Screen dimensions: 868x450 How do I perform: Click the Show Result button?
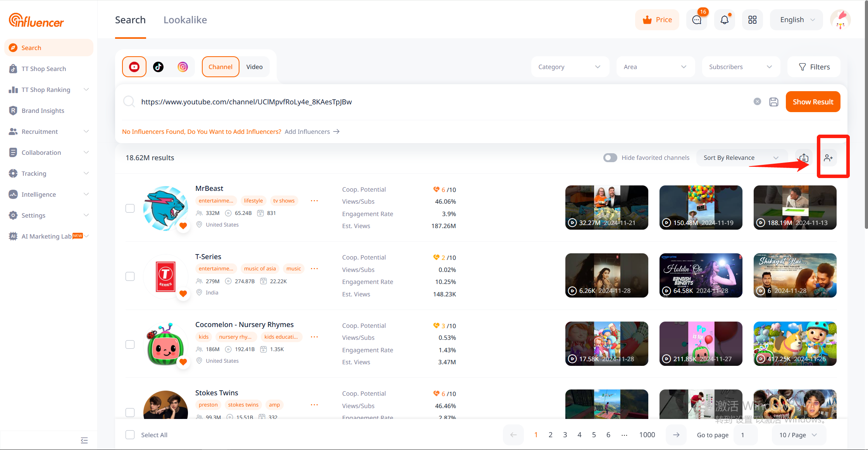(813, 102)
